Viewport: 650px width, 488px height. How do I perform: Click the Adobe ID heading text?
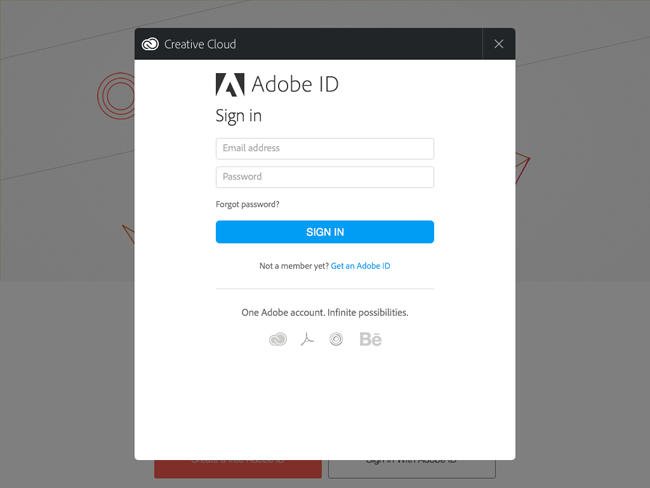[x=295, y=85]
